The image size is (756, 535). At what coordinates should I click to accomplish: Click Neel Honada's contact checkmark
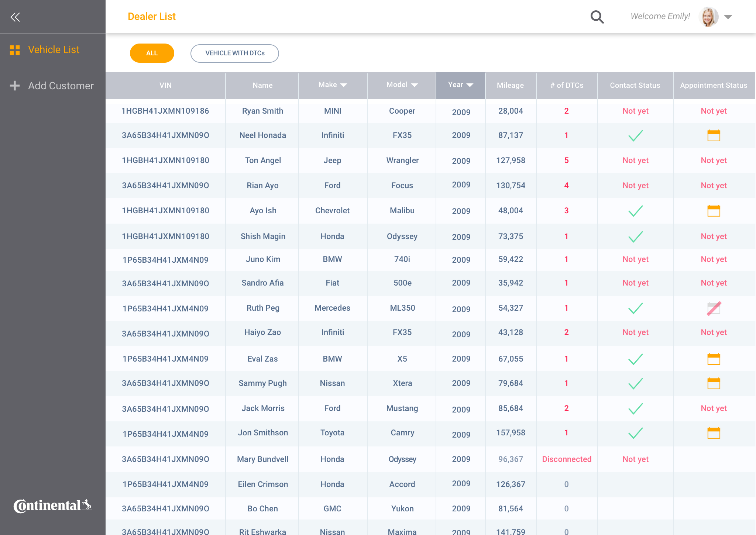(635, 135)
